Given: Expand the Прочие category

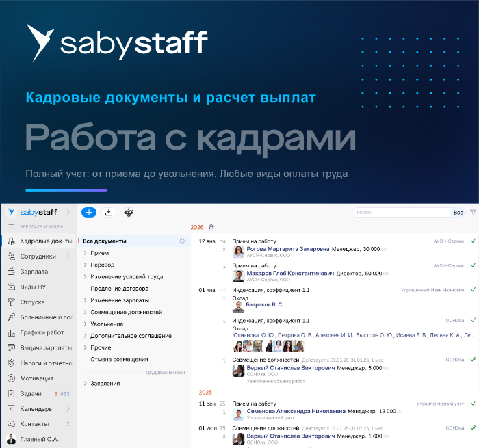Looking at the screenshot, I should (86, 347).
